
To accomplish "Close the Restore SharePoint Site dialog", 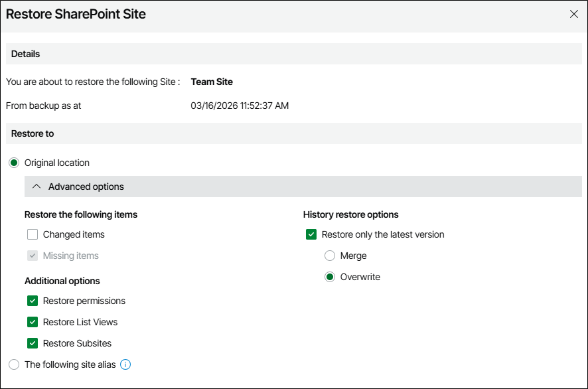I will coord(574,14).
